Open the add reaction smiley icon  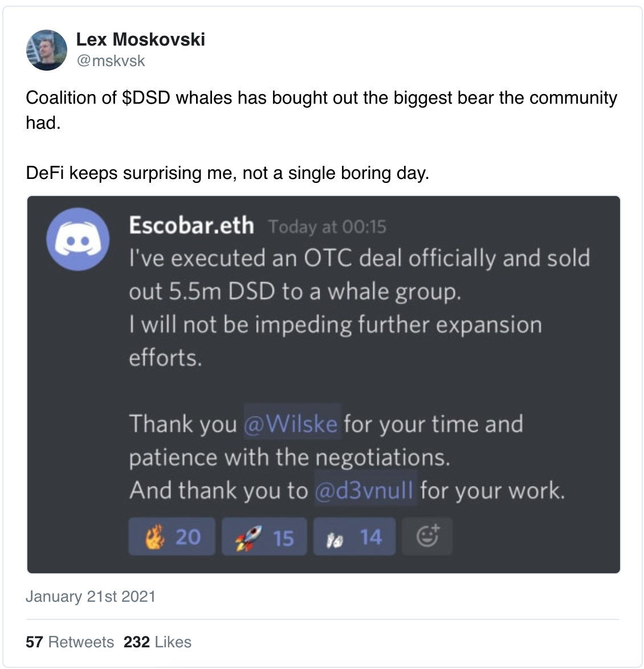[427, 536]
